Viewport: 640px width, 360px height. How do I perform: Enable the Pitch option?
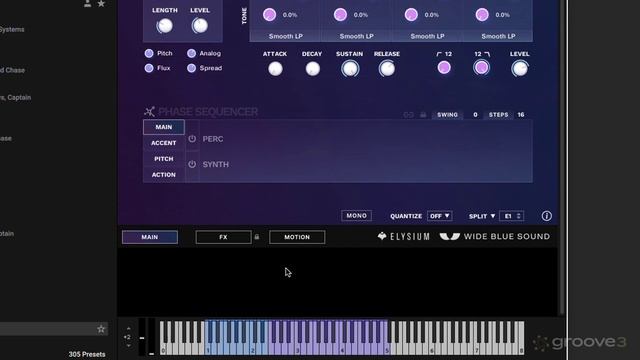[149, 53]
